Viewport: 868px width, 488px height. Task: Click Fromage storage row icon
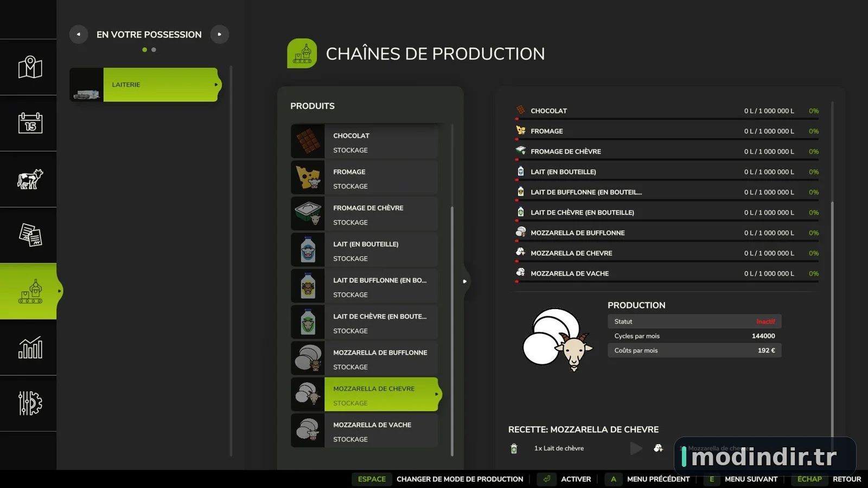click(521, 131)
